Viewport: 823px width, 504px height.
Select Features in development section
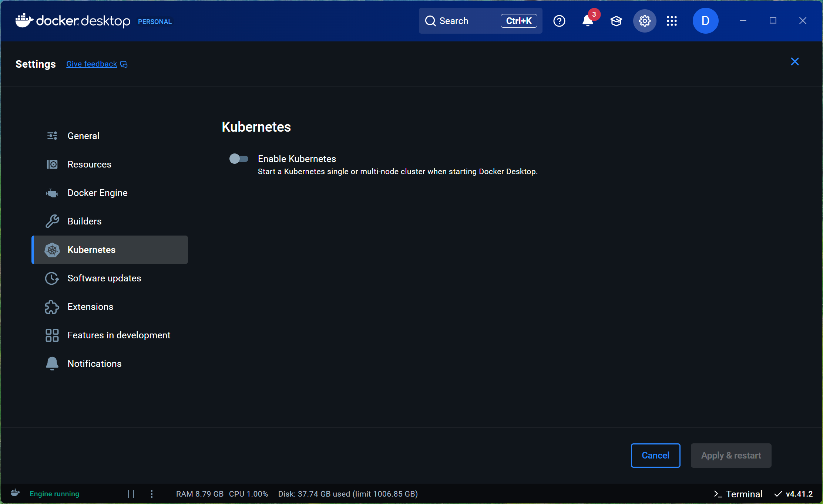(x=110, y=335)
